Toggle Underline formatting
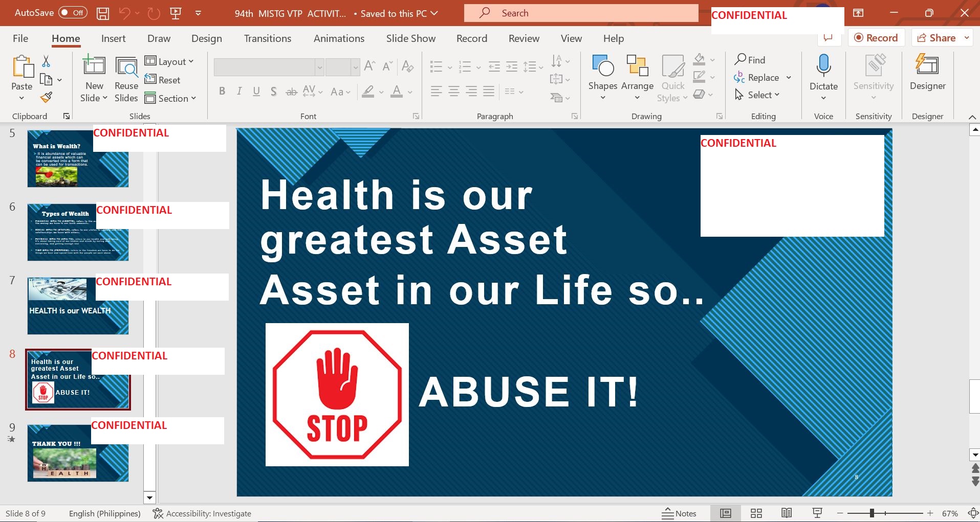980x522 pixels. tap(256, 92)
